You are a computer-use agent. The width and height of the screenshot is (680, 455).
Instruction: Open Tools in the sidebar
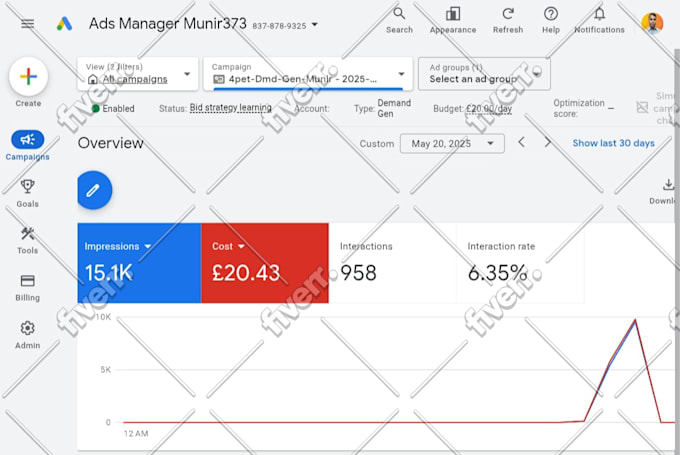[27, 240]
